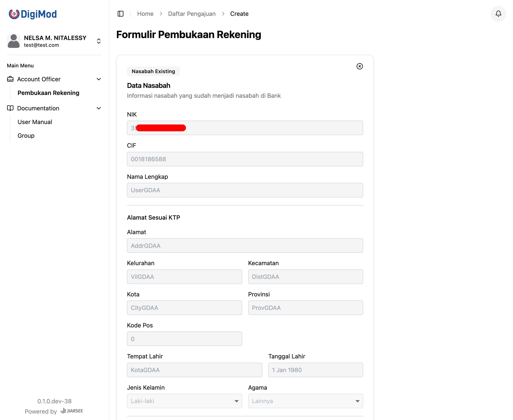Toggle the sidebar panel icon

tap(121, 14)
